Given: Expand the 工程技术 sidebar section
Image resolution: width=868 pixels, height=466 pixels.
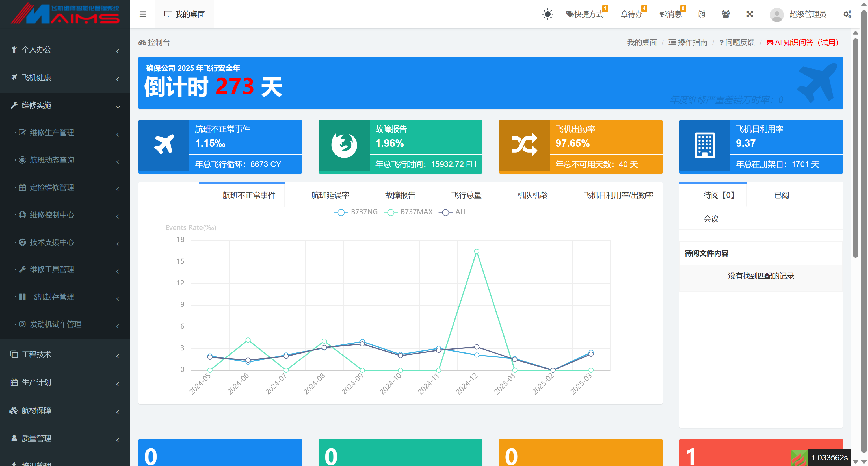Looking at the screenshot, I should (x=64, y=355).
